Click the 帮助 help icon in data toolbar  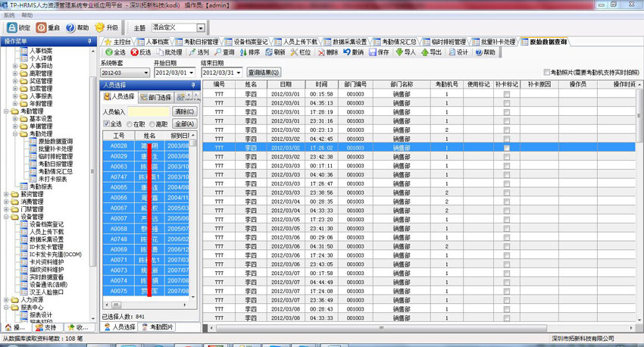click(479, 52)
